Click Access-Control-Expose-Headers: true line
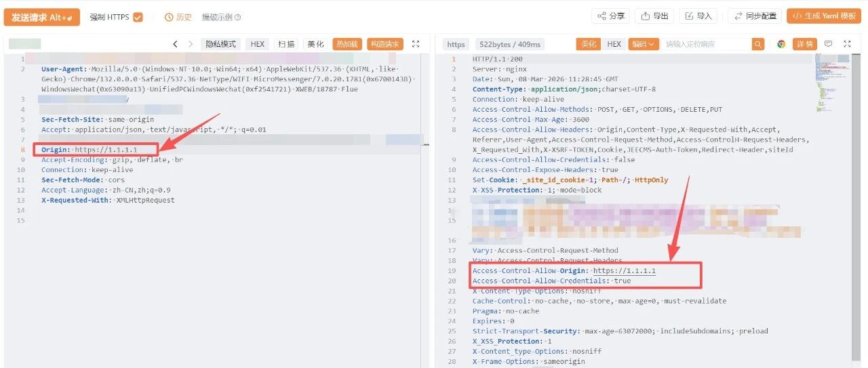This screenshot has height=368, width=868. [x=545, y=170]
